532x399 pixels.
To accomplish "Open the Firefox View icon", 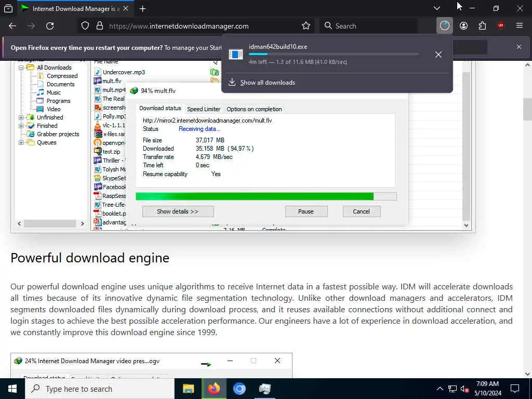I will (8, 9).
